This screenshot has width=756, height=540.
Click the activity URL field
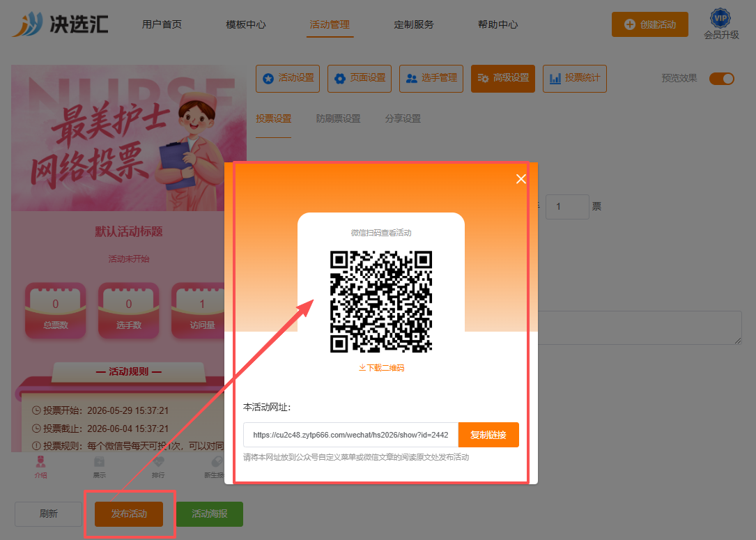tap(350, 435)
